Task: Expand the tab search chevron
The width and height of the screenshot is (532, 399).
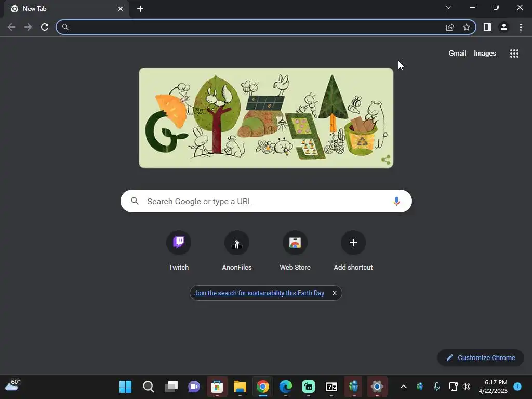Action: [x=448, y=7]
